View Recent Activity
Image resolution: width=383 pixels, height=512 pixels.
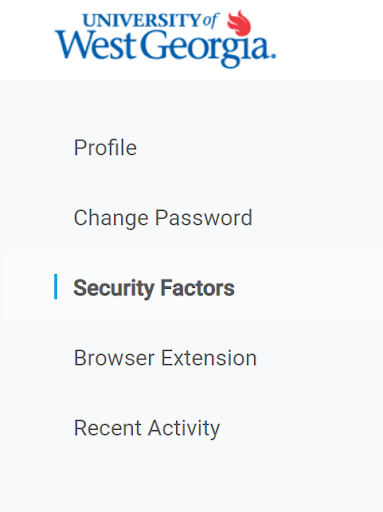(x=147, y=428)
